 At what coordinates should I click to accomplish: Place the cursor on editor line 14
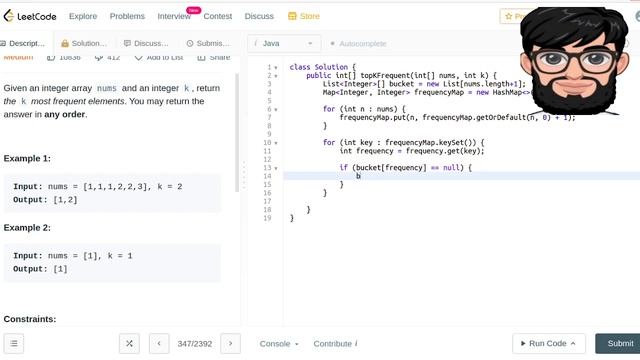tap(461, 176)
